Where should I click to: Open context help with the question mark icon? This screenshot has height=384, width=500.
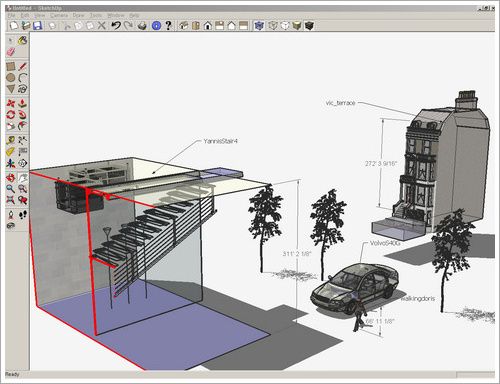(168, 25)
